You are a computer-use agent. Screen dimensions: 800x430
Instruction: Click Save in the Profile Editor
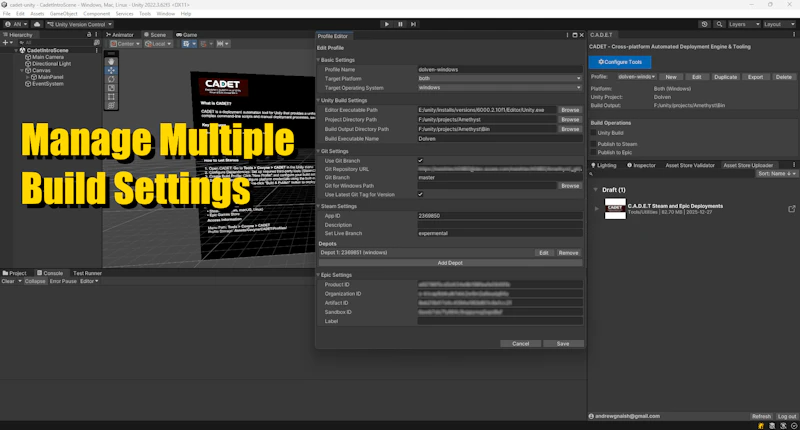tap(563, 344)
